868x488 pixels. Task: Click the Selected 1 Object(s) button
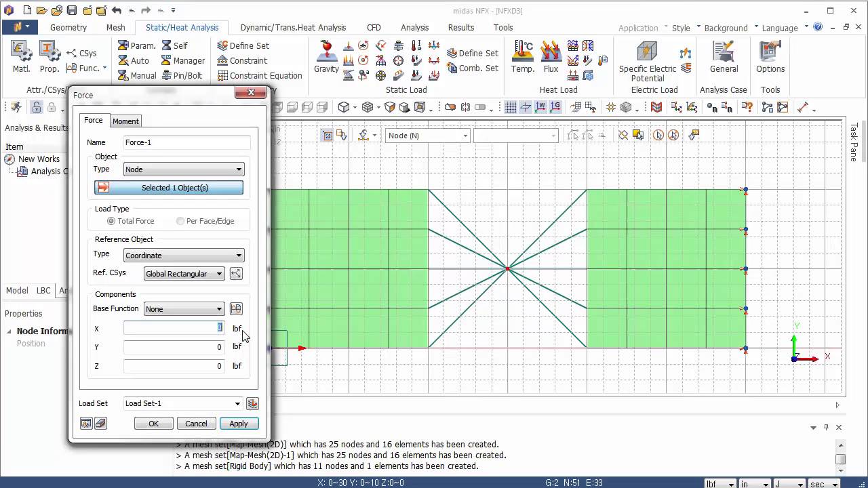[169, 188]
